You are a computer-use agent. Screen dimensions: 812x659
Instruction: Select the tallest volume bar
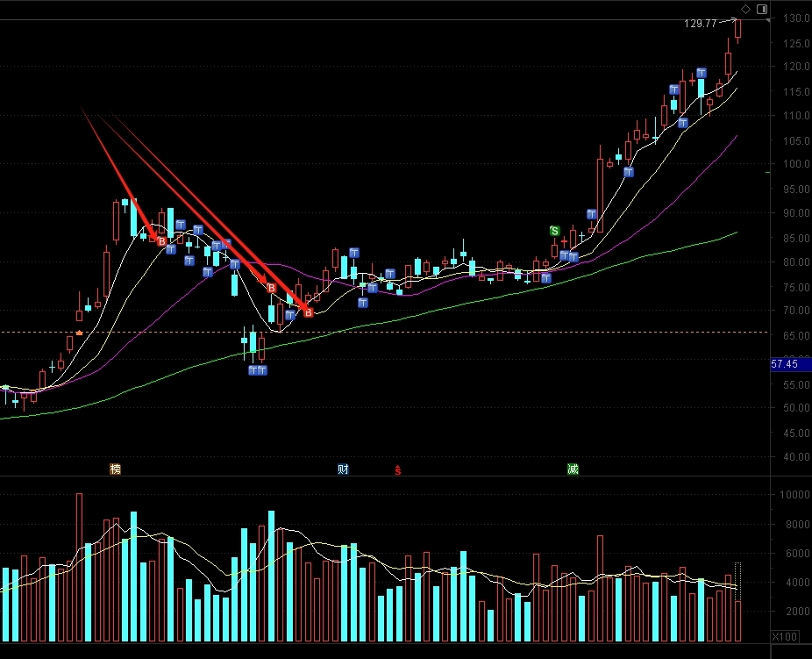point(79,567)
